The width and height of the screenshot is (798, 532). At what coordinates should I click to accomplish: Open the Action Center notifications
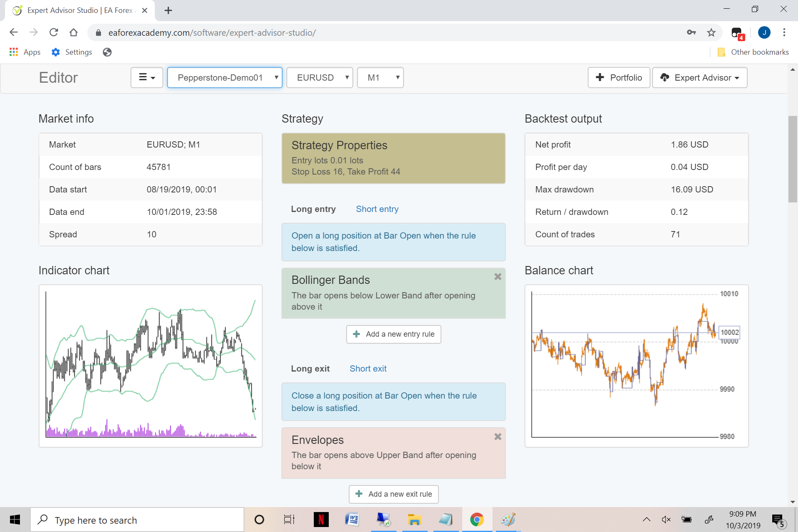[x=778, y=520]
